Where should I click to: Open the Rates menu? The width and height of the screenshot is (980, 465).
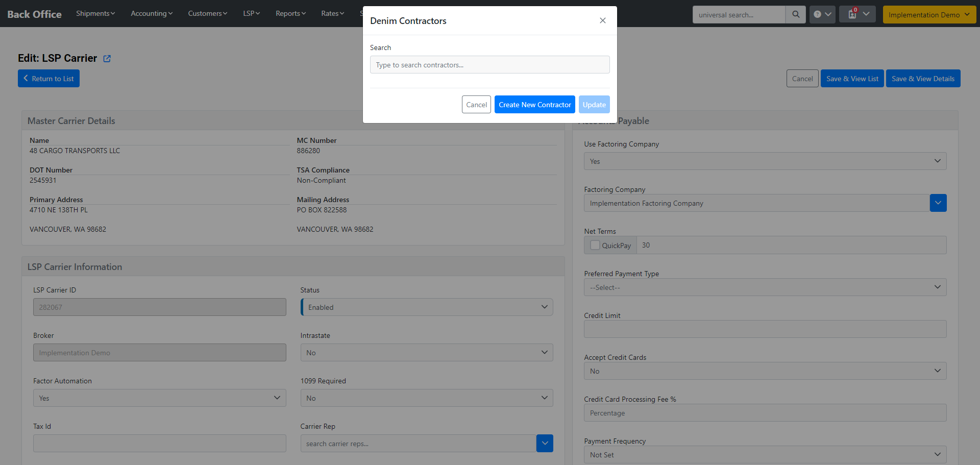pyautogui.click(x=332, y=13)
